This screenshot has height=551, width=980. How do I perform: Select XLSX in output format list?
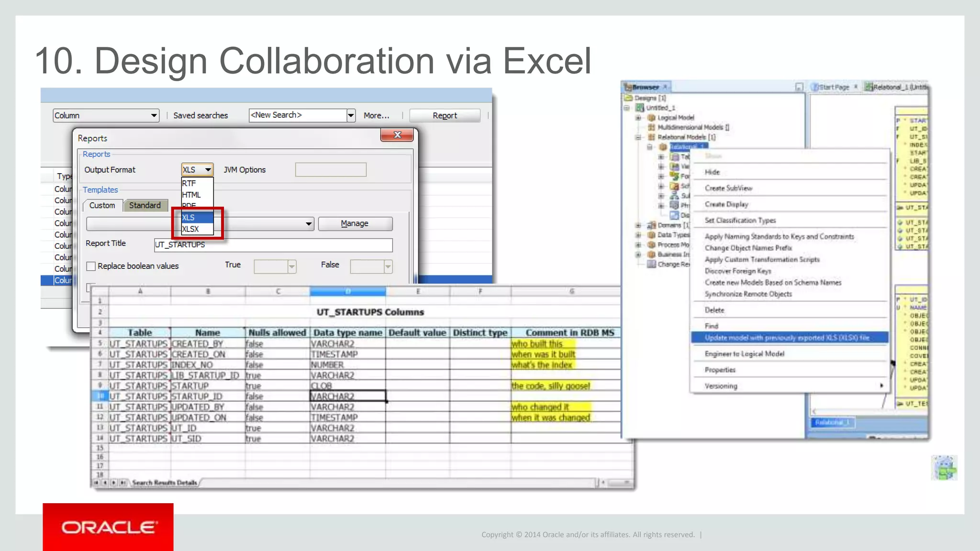click(197, 229)
